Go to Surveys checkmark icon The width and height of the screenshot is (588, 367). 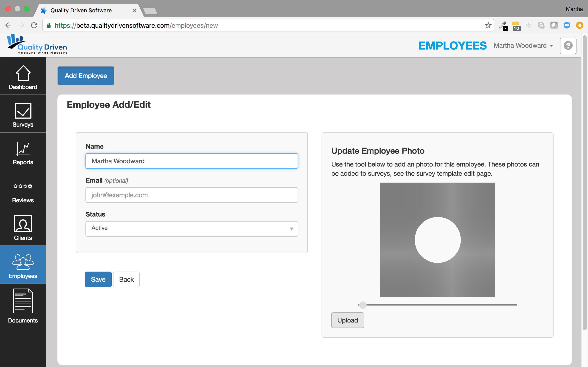click(23, 111)
